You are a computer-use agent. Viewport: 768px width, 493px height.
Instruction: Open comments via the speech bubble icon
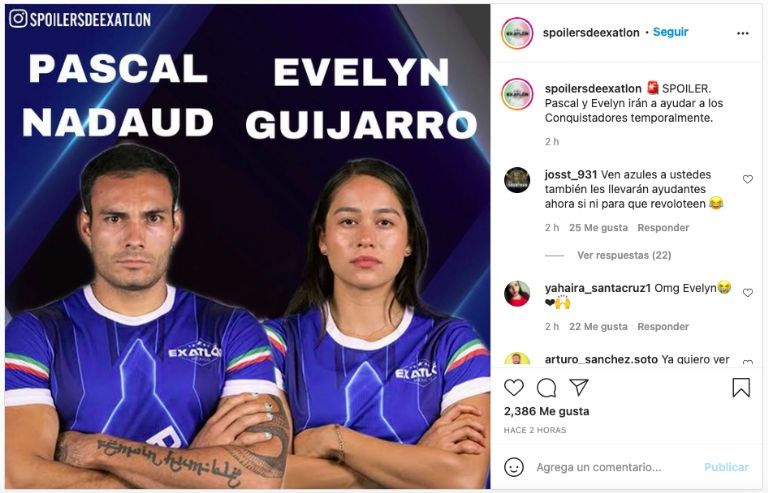coord(546,388)
